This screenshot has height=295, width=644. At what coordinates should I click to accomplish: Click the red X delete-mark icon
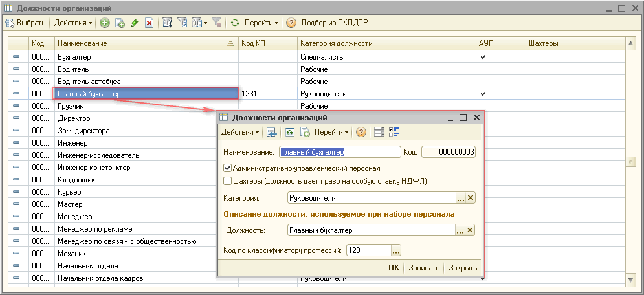point(149,23)
